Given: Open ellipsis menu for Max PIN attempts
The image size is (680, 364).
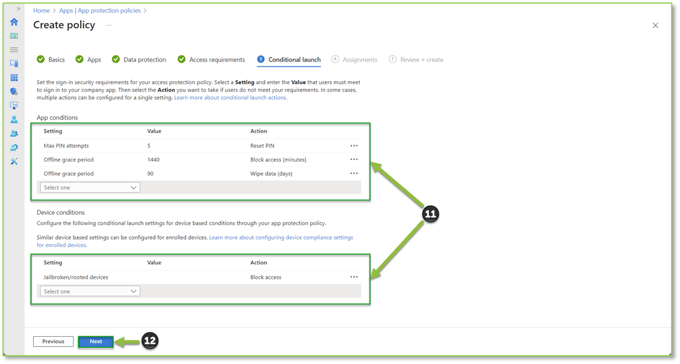Looking at the screenshot, I should point(354,146).
